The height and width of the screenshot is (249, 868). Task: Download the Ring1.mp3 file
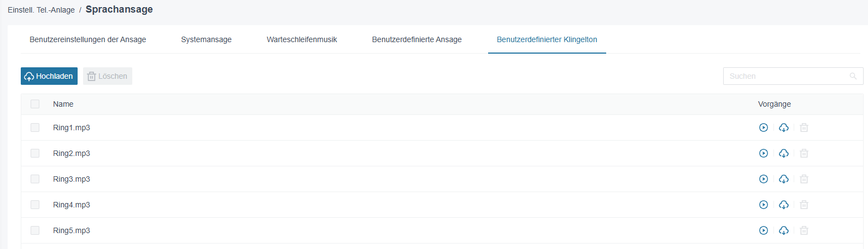784,128
